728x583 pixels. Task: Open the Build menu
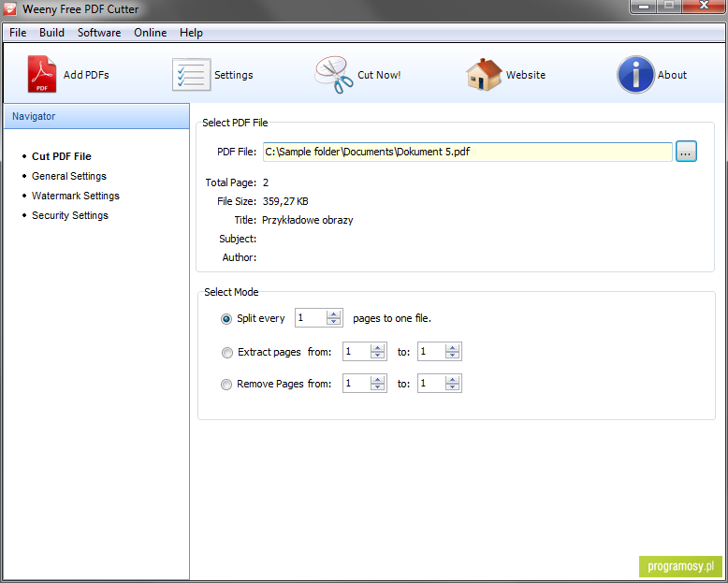click(x=51, y=33)
